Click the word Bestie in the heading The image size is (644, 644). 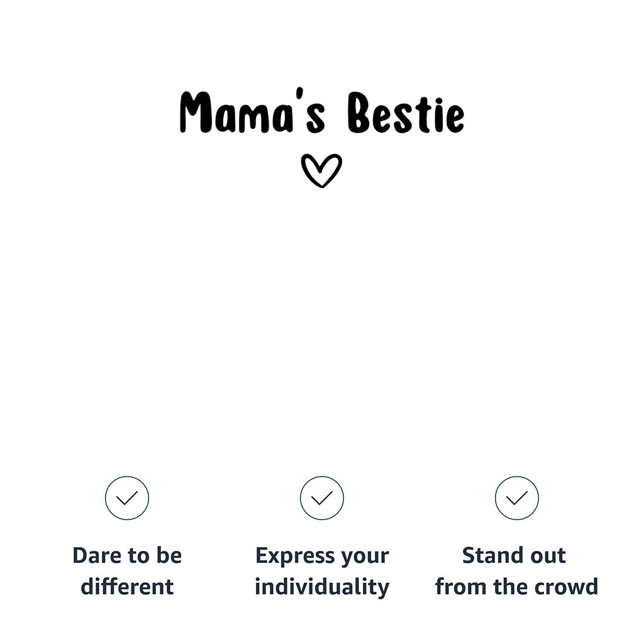(x=406, y=113)
